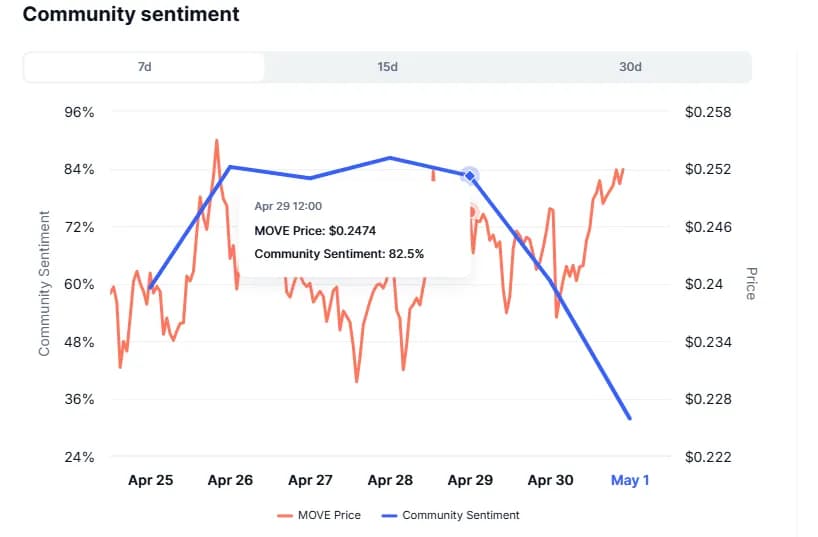Click the MOVE Price $0.2474 tooltip line

coord(311,230)
